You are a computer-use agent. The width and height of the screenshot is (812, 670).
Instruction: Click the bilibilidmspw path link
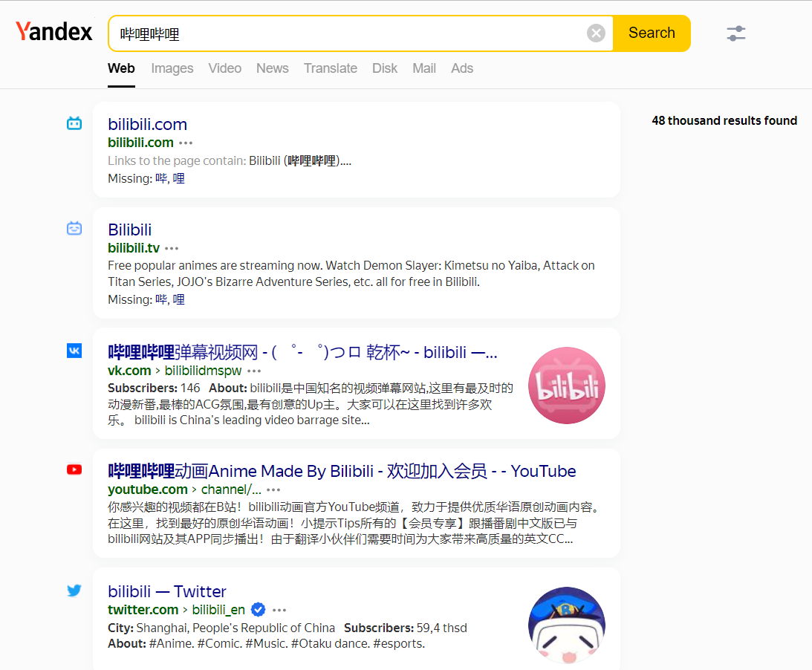coord(203,371)
